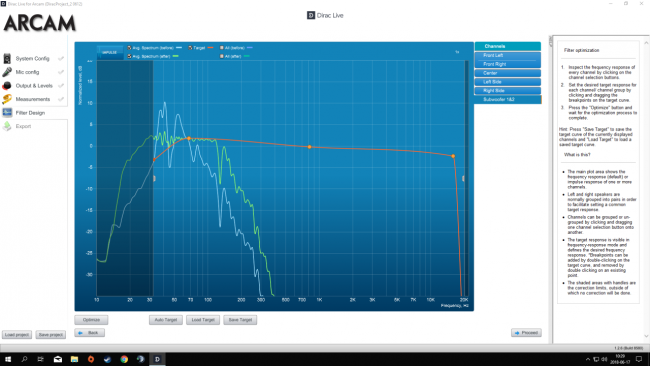Click the 'What is this?' heading
650x366 pixels.
coord(577,155)
